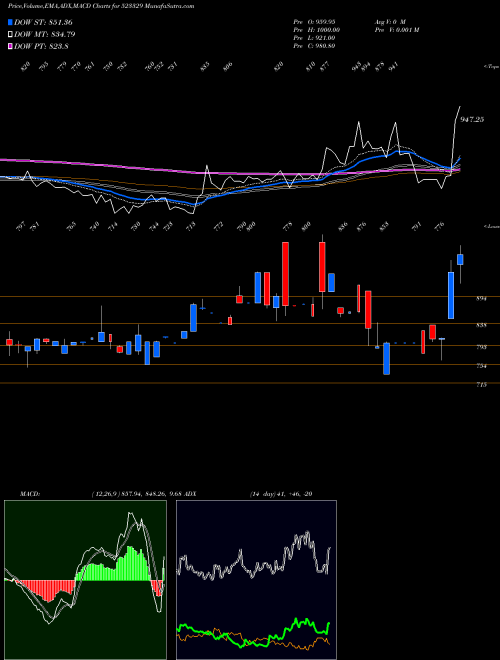Click the magenta DOW PT legend swatch
This screenshot has height=660, width=500.
[x=10, y=47]
